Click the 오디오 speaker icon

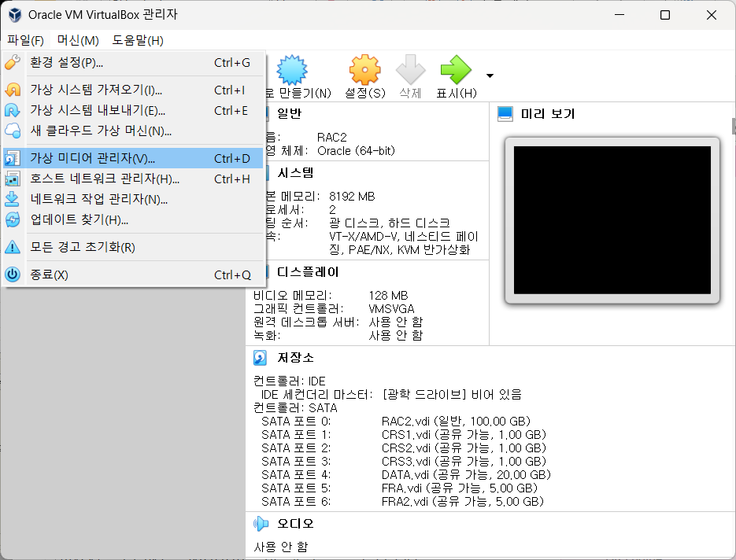coord(261,523)
